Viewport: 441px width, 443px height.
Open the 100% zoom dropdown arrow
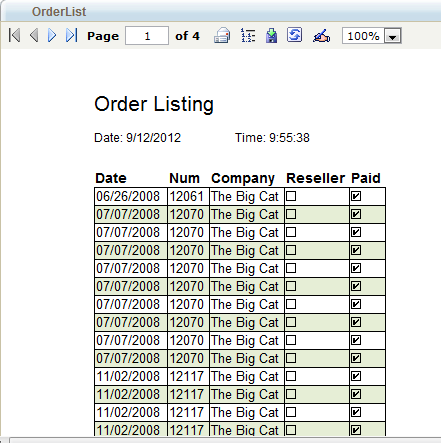point(393,36)
